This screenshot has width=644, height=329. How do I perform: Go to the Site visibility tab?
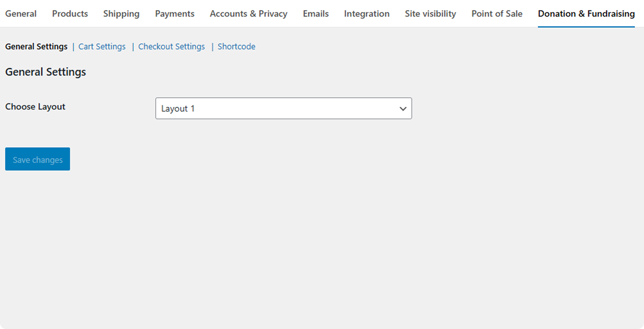[x=430, y=14]
